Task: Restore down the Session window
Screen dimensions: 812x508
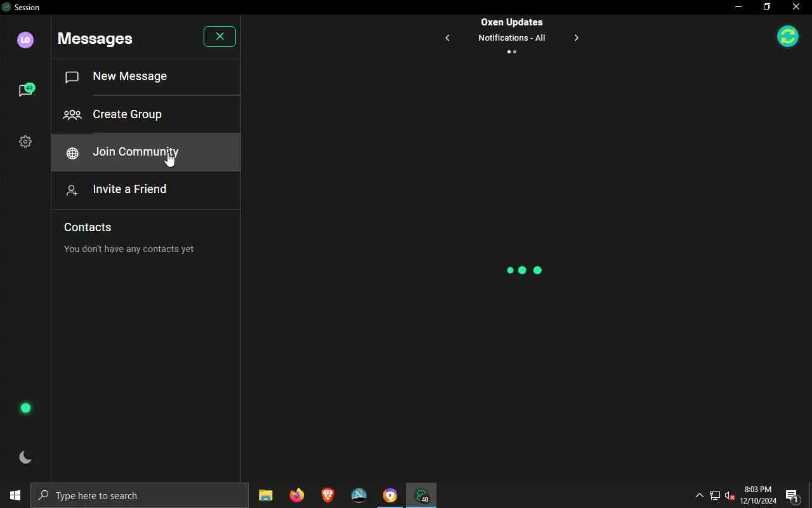Action: point(767,7)
